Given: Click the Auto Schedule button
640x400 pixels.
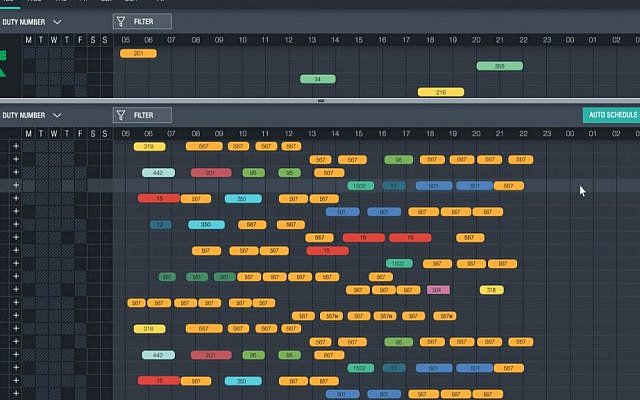Looking at the screenshot, I should (x=611, y=115).
